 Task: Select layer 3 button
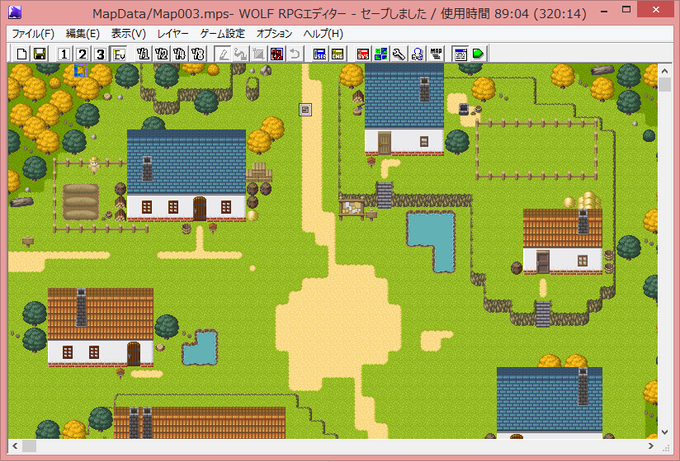point(100,54)
